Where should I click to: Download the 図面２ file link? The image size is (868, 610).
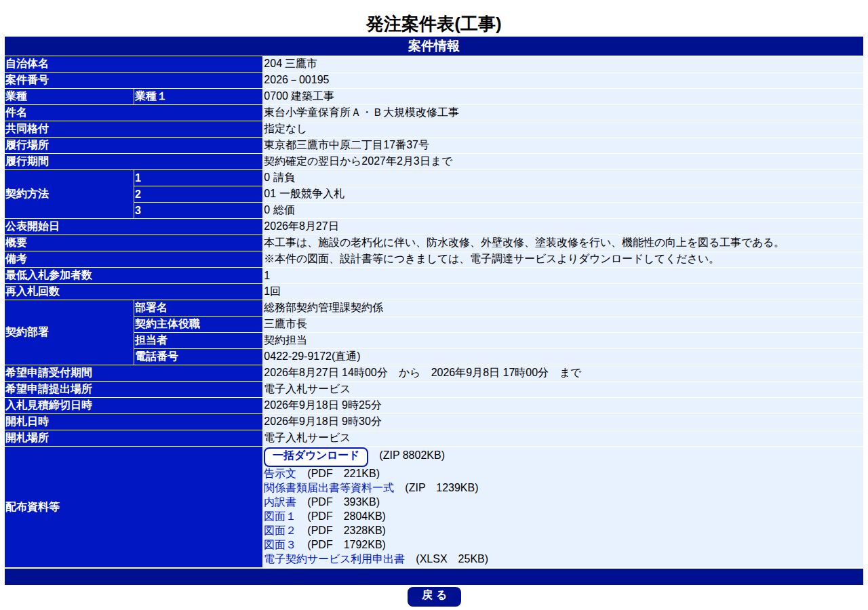coord(280,530)
